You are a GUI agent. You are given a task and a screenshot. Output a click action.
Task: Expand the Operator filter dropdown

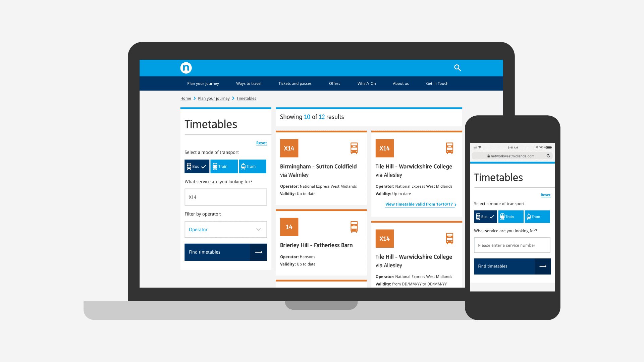point(226,229)
